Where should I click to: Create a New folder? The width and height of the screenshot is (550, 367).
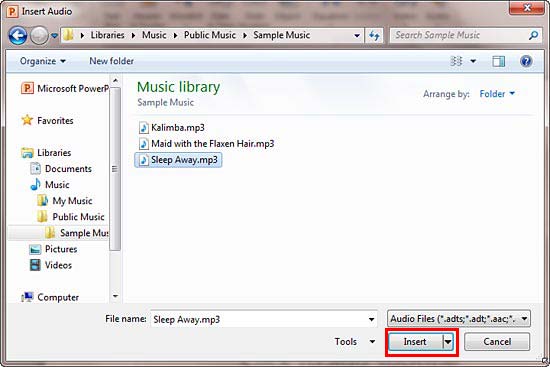click(112, 61)
